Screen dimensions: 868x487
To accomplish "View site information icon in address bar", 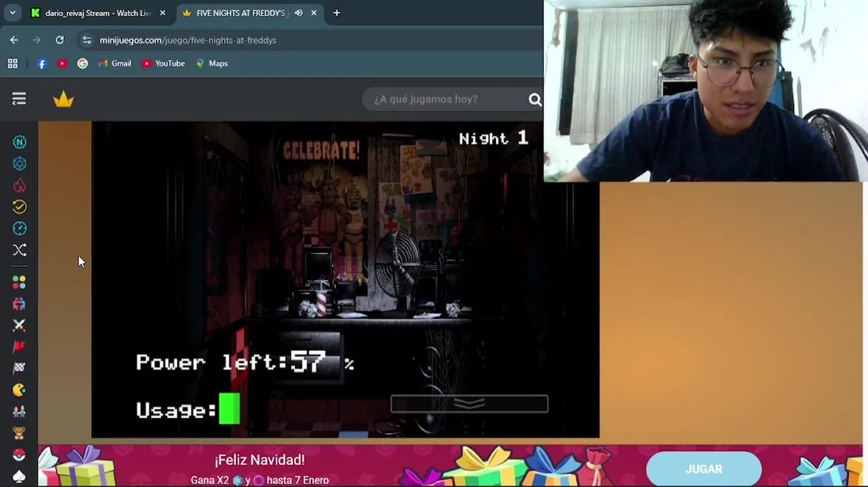I will [87, 40].
